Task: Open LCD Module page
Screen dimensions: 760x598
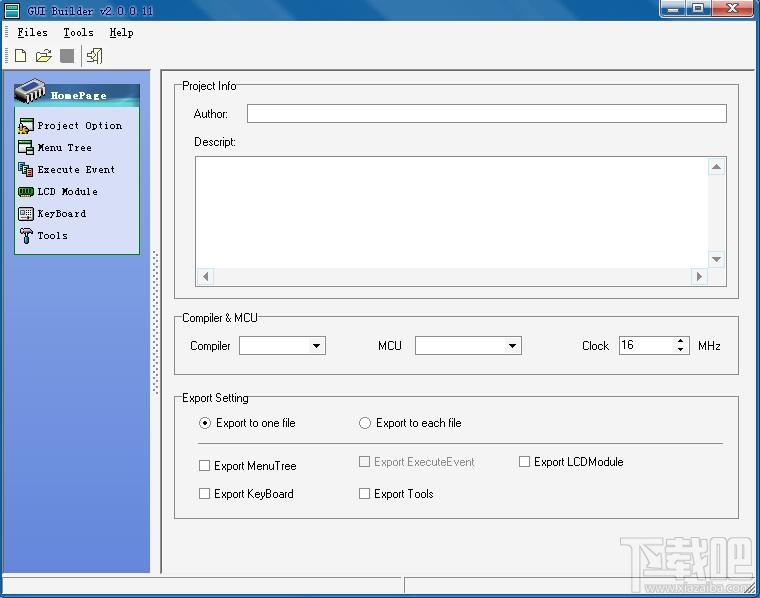Action: [x=67, y=191]
